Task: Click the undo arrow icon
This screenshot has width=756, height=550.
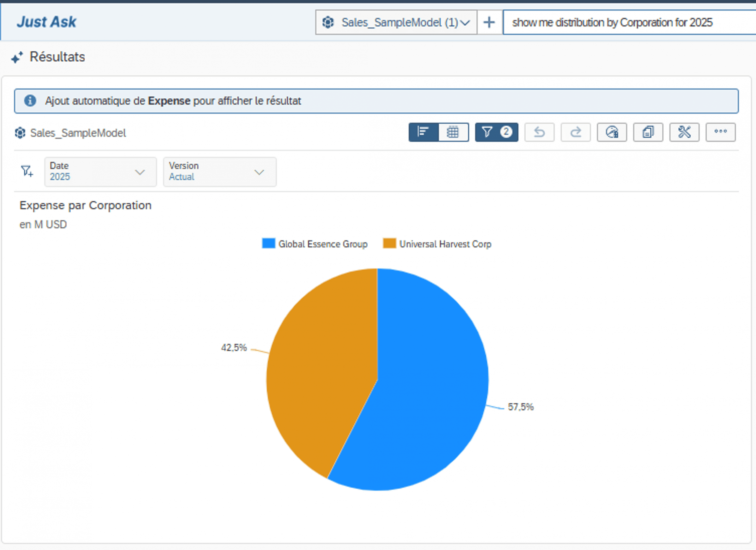Action: [x=539, y=132]
